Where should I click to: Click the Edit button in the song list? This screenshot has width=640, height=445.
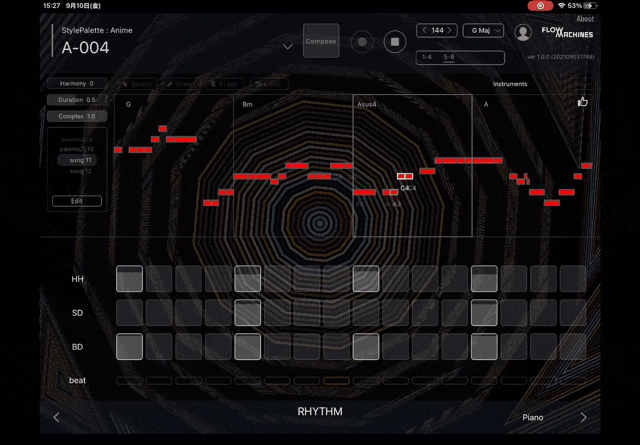click(x=77, y=201)
